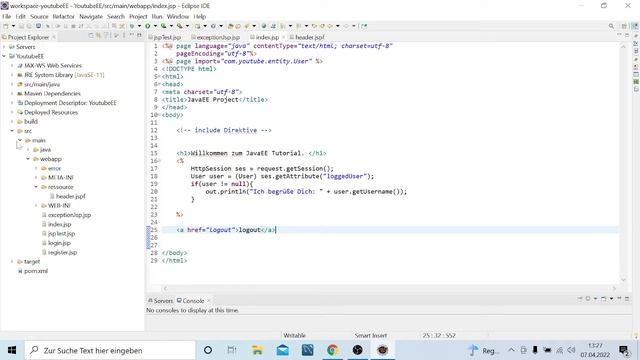Screen dimensions: 640x360
Task: Click the Back navigation arrow icon
Action: tap(330, 26)
